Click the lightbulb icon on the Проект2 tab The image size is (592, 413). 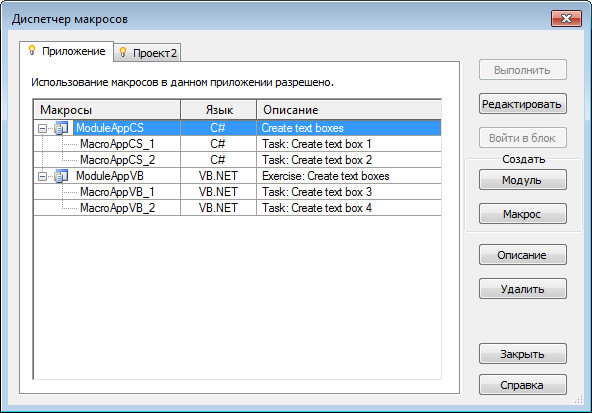pos(123,52)
